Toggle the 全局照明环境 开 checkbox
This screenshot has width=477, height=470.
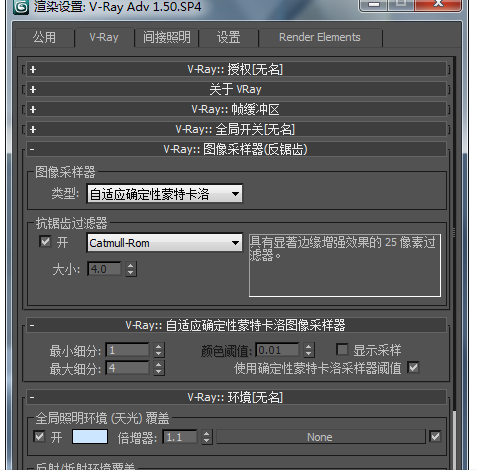[39, 436]
